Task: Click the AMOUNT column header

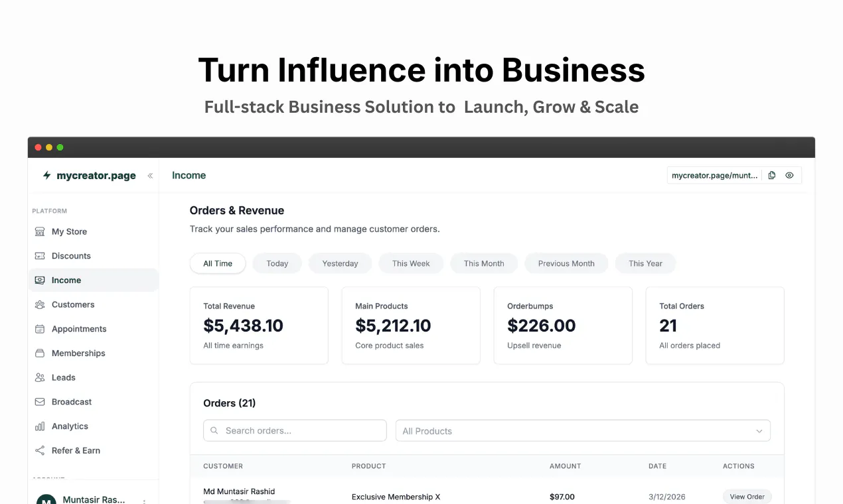Action: pyautogui.click(x=566, y=466)
